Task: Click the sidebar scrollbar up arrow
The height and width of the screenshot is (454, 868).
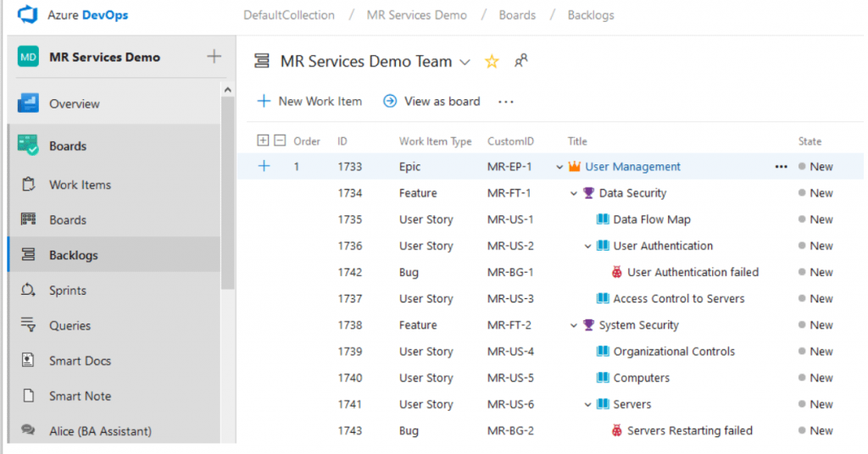Action: (227, 90)
